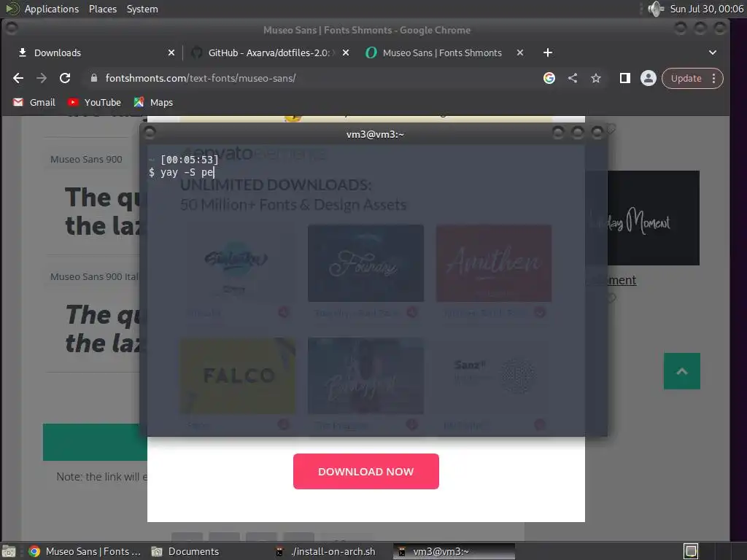747x560 pixels.
Task: Open a new Chrome tab
Action: [548, 52]
